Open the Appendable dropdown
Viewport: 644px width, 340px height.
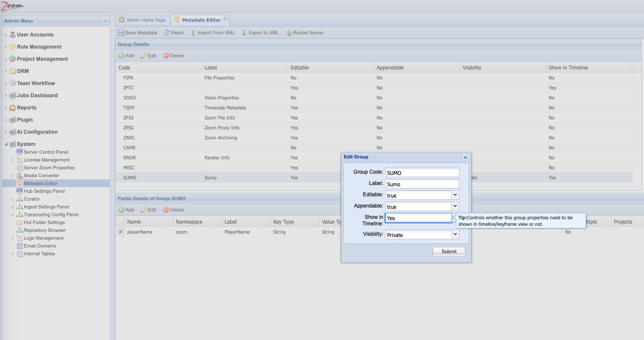(x=455, y=206)
